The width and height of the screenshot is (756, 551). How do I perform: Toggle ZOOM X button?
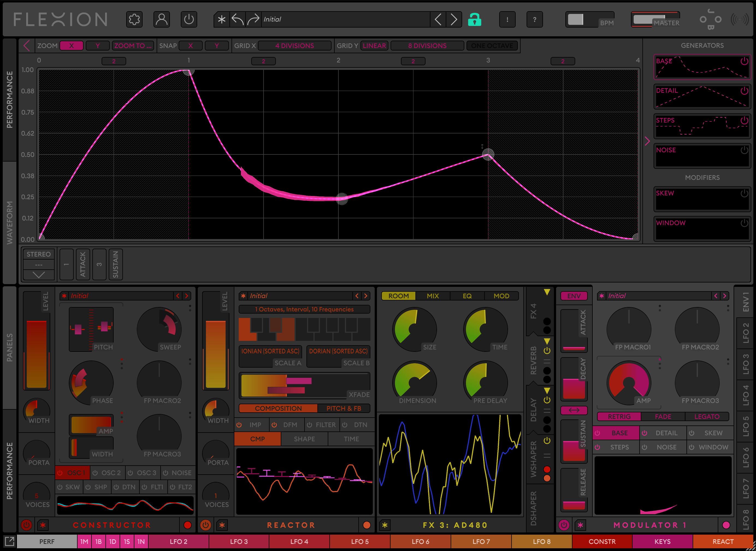72,46
